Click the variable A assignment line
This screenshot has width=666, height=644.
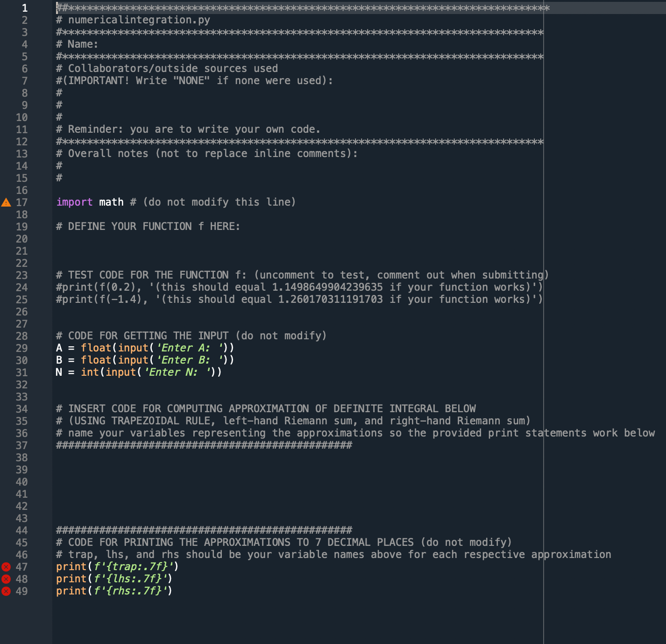[x=145, y=348]
